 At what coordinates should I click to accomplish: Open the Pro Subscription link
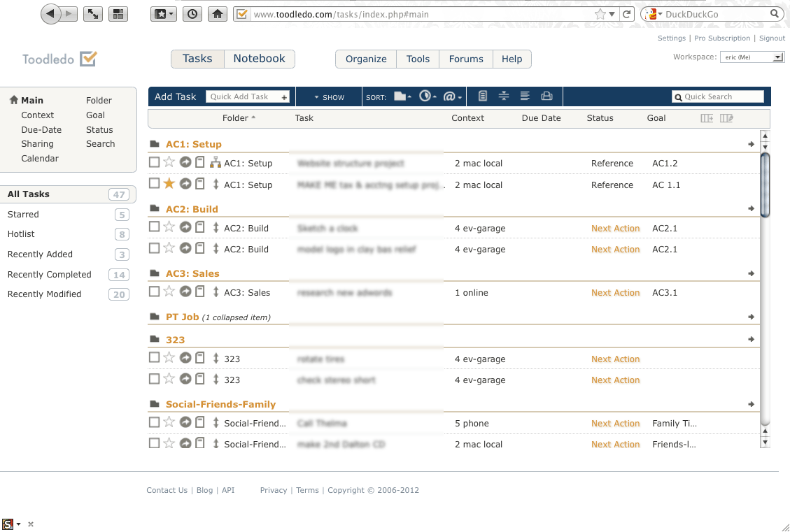722,38
